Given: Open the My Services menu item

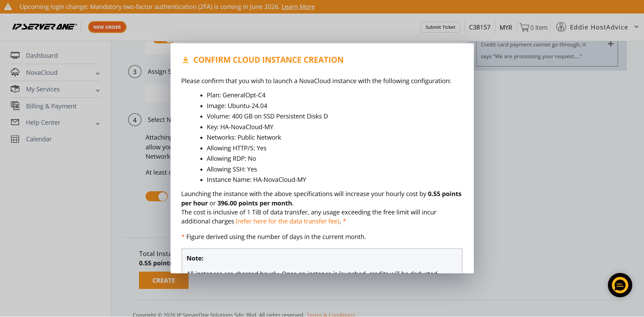Looking at the screenshot, I should point(43,89).
